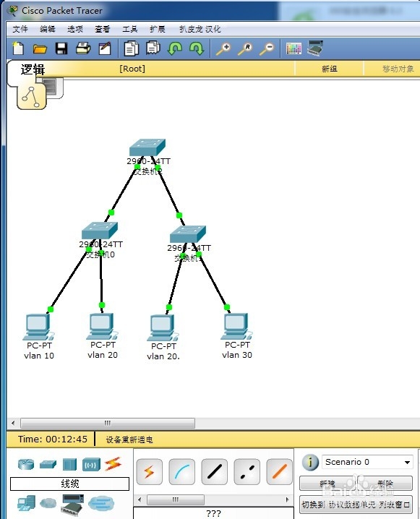Viewport: 420px width, 519px height.
Task: Print using the printer icon
Action: click(x=83, y=48)
